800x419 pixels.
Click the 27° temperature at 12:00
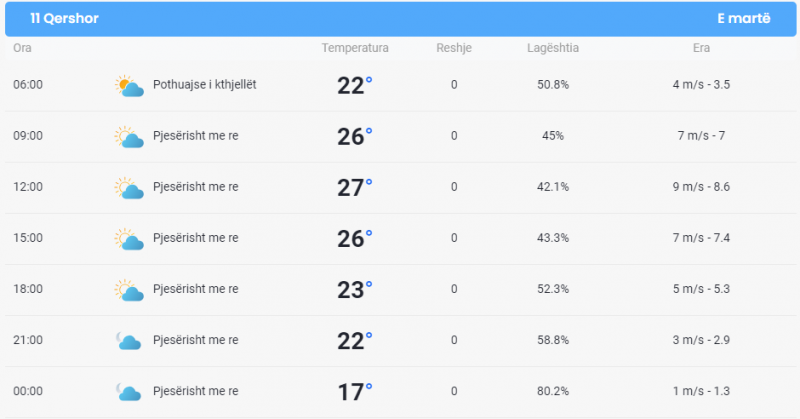(355, 187)
